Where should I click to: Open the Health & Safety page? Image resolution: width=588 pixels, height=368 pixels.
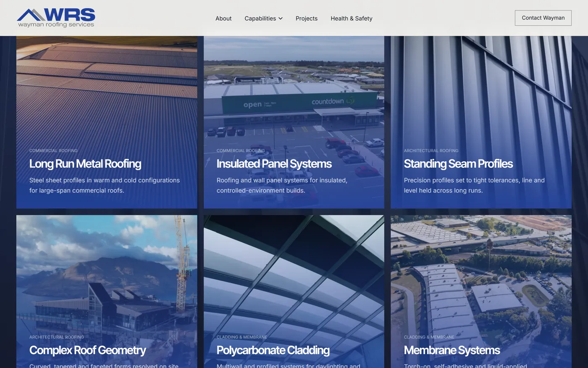click(x=352, y=19)
